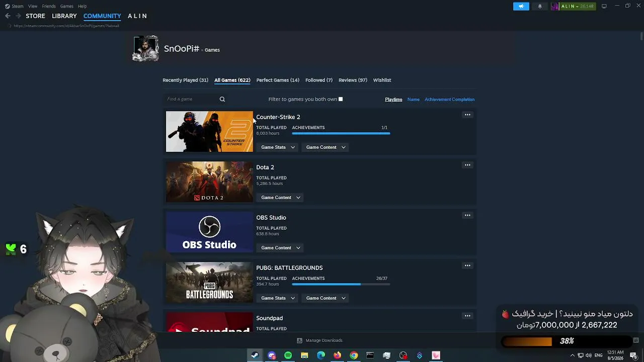Open the COMMUNITY section
The image size is (644, 362).
pos(102,16)
